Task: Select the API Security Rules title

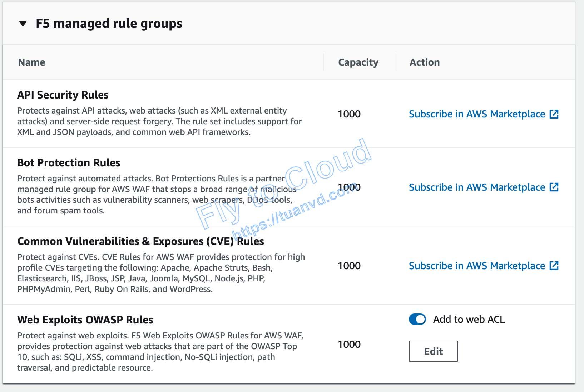Action: [63, 95]
